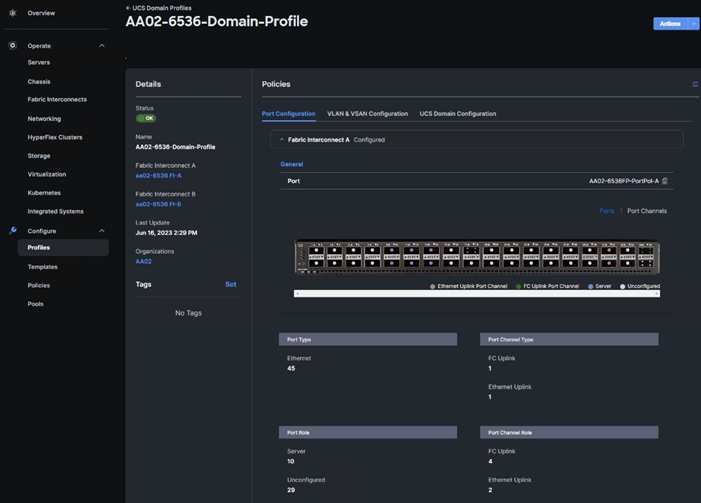The width and height of the screenshot is (701, 503).
Task: Open Virtualization in the sidebar
Action: pyautogui.click(x=47, y=174)
